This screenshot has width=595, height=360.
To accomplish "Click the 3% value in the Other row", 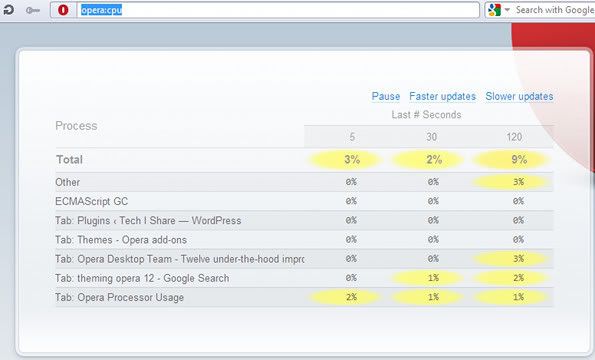I will (519, 182).
